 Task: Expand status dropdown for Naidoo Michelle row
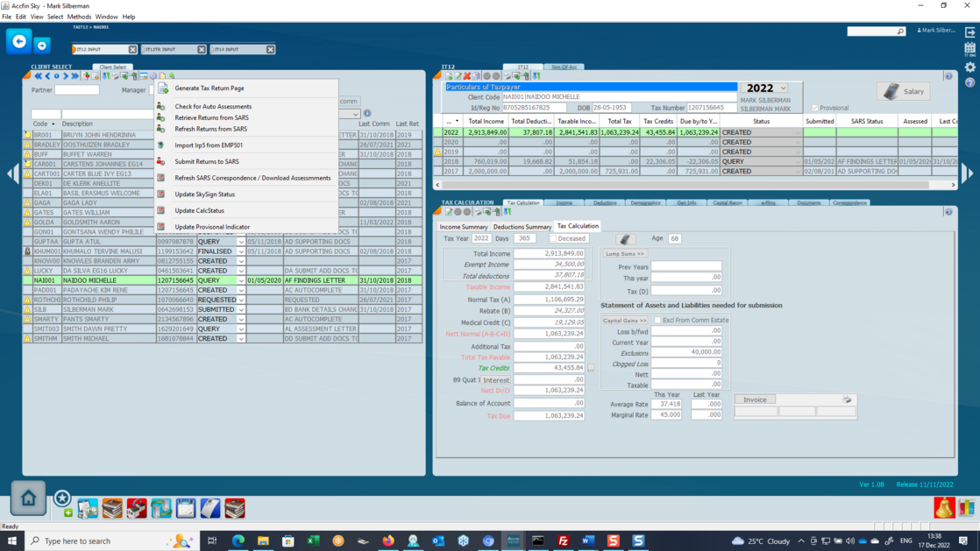pos(241,280)
